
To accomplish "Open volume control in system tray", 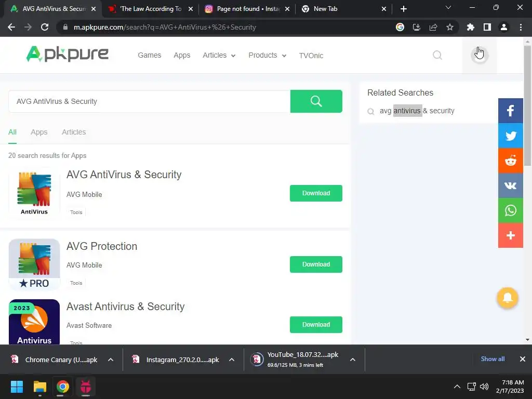I will (484, 387).
